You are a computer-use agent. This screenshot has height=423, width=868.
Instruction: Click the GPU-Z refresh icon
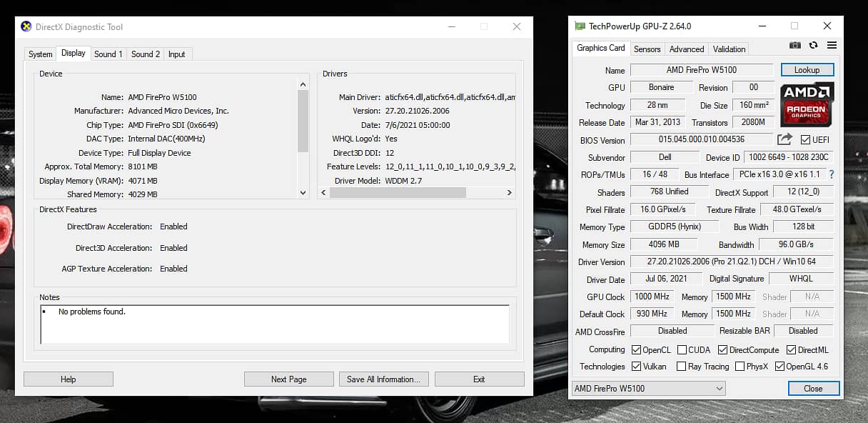click(x=813, y=45)
